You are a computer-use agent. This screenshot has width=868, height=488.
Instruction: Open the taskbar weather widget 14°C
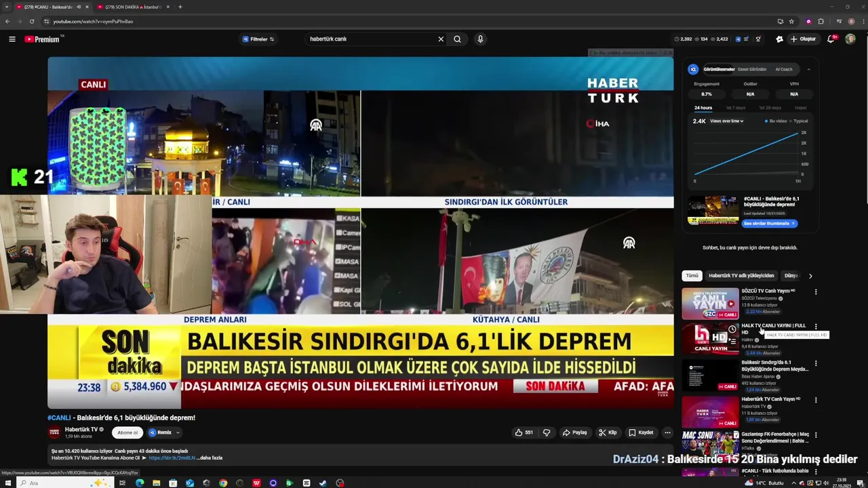click(765, 483)
